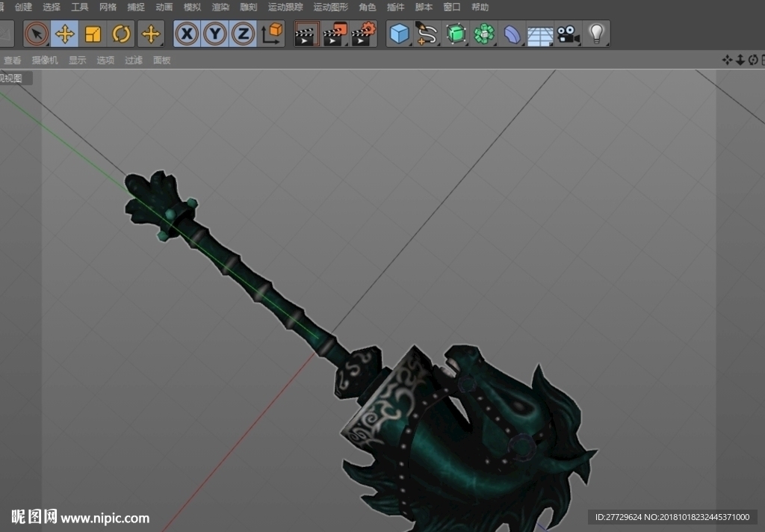Open the viewport 过滤 menu
The height and width of the screenshot is (532, 765).
tap(133, 60)
